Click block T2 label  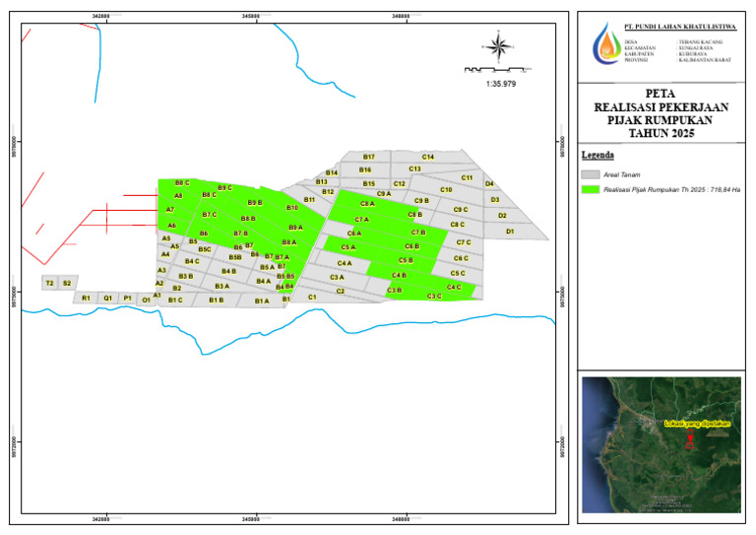pyautogui.click(x=49, y=283)
